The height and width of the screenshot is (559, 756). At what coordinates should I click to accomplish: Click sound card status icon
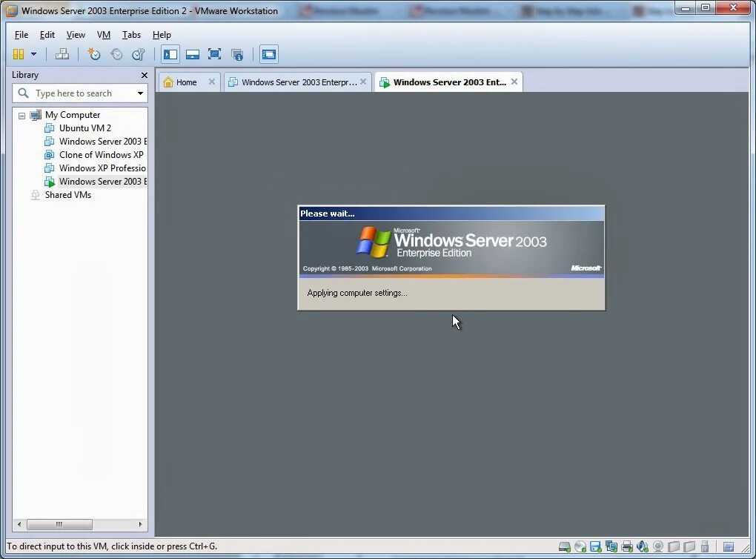click(643, 546)
